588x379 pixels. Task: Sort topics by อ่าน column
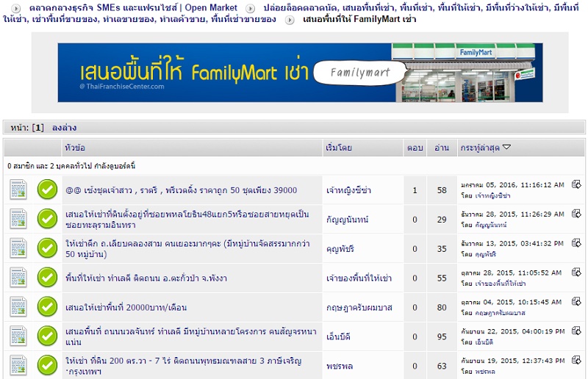click(x=442, y=148)
